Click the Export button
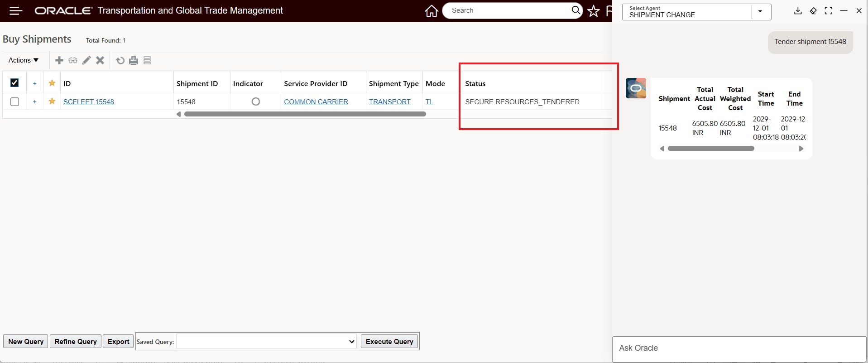 pos(119,341)
